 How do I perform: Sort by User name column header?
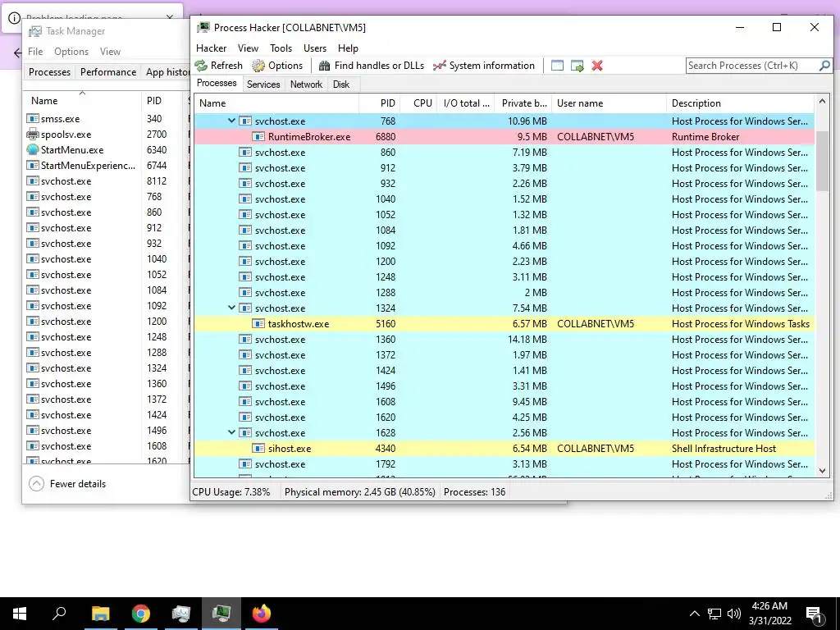tap(609, 103)
